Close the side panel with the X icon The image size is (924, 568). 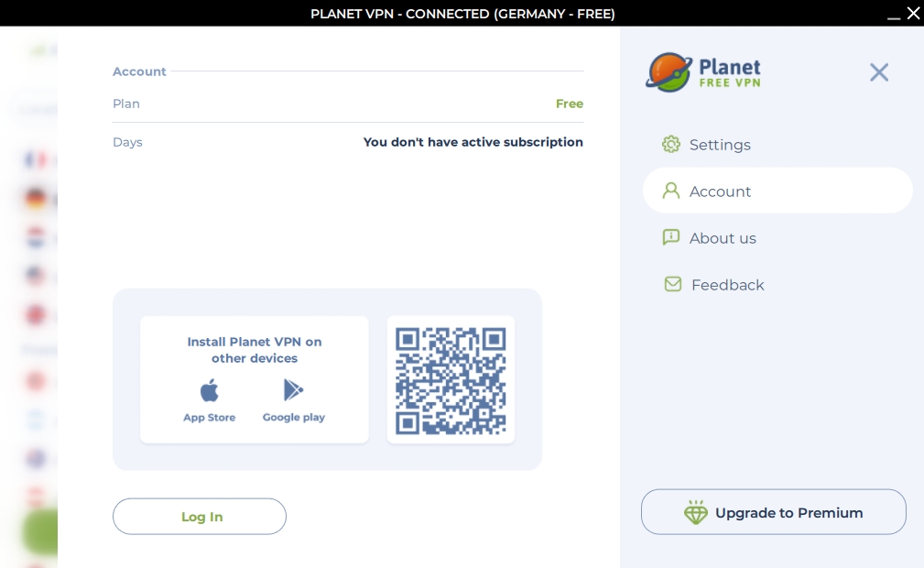tap(879, 72)
